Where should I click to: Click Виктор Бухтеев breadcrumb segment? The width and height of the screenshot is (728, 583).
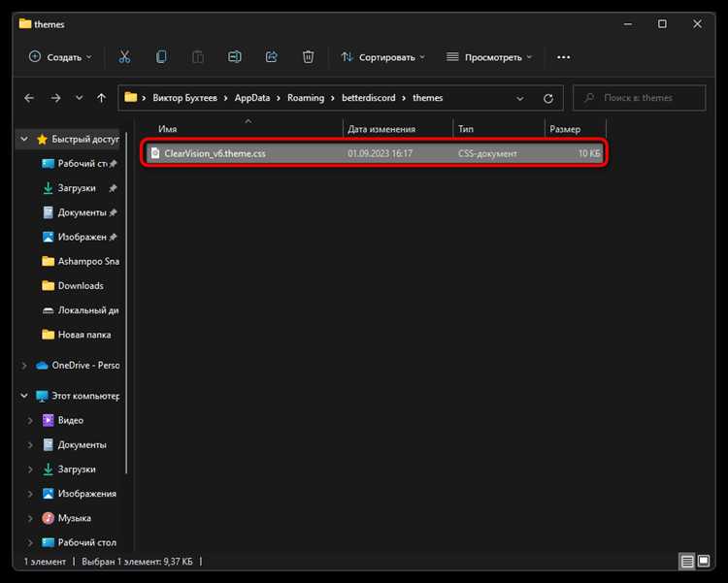click(x=184, y=98)
